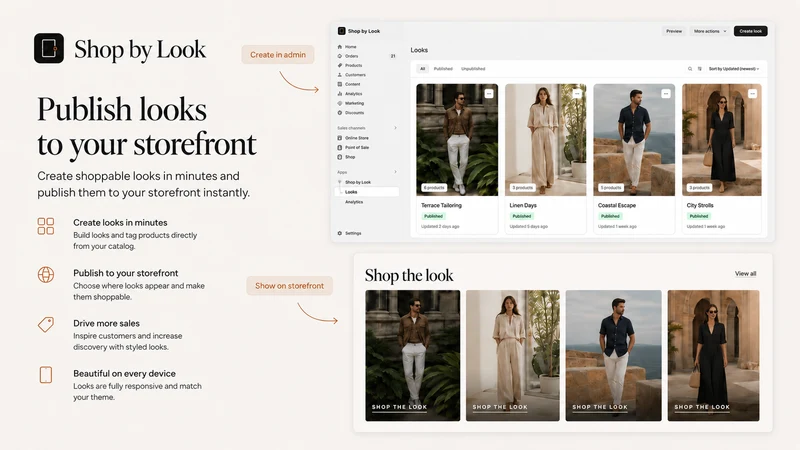Click the sort direction icon beside search
Image resolution: width=800 pixels, height=450 pixels.
(x=699, y=69)
